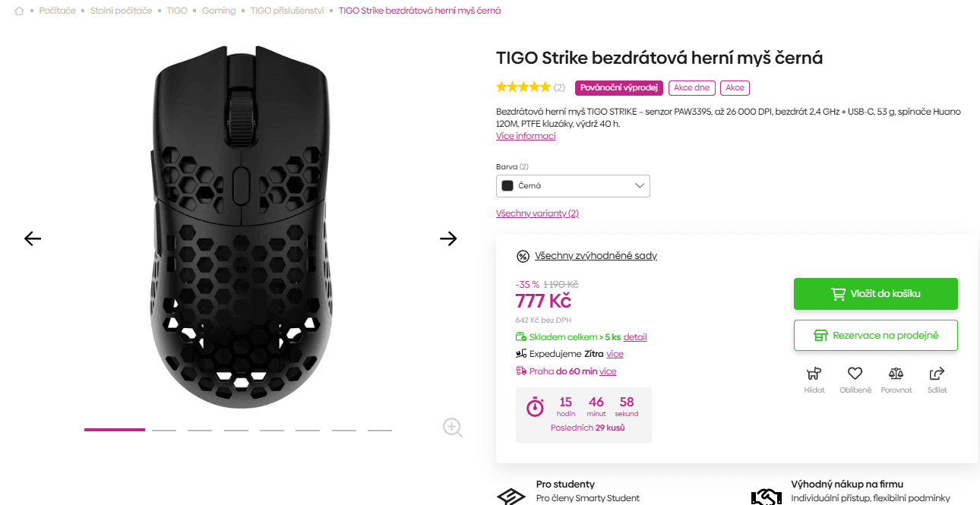Click Vložit do košíku button
Image resolution: width=980 pixels, height=505 pixels.
(875, 294)
